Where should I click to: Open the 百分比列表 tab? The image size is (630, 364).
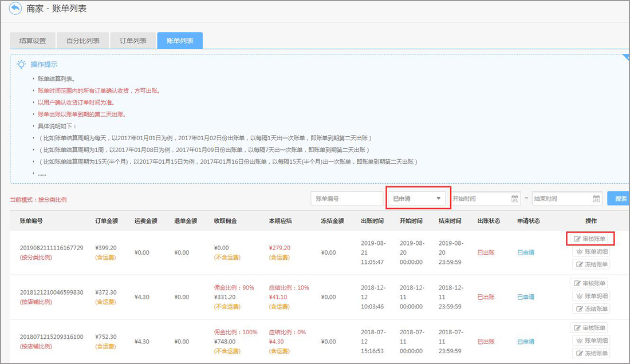pos(82,41)
